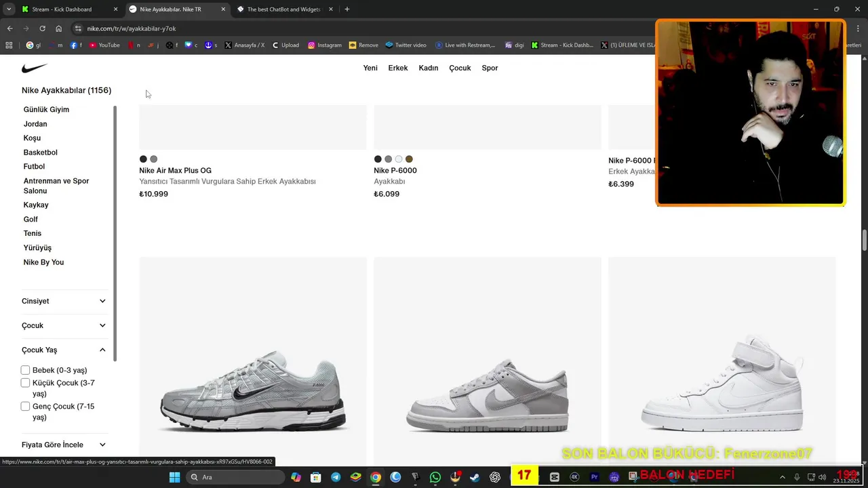The image size is (868, 488).
Task: Filter by Golf category
Action: pos(31,220)
